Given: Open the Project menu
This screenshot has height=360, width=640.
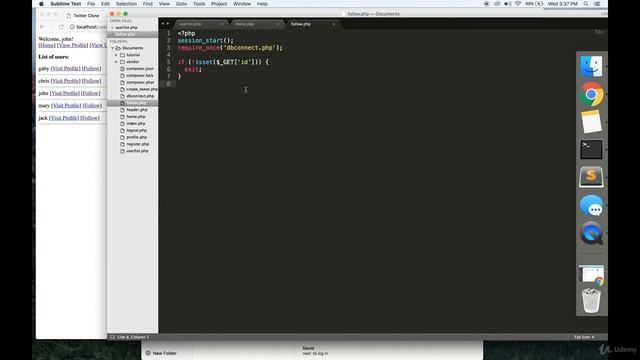Looking at the screenshot, I should click(x=219, y=4).
